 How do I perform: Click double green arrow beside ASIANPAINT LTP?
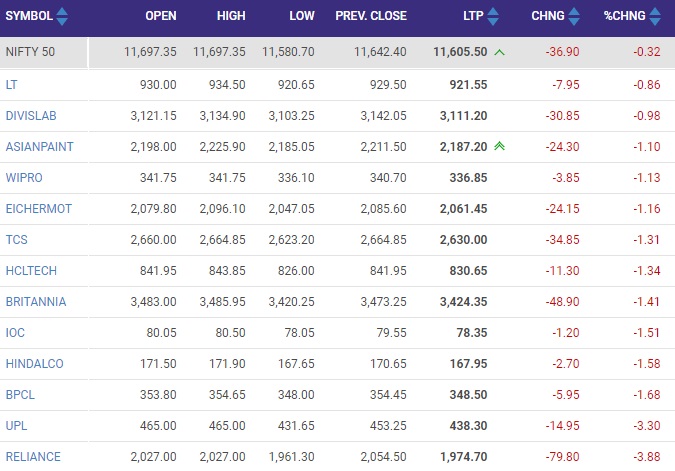click(498, 146)
